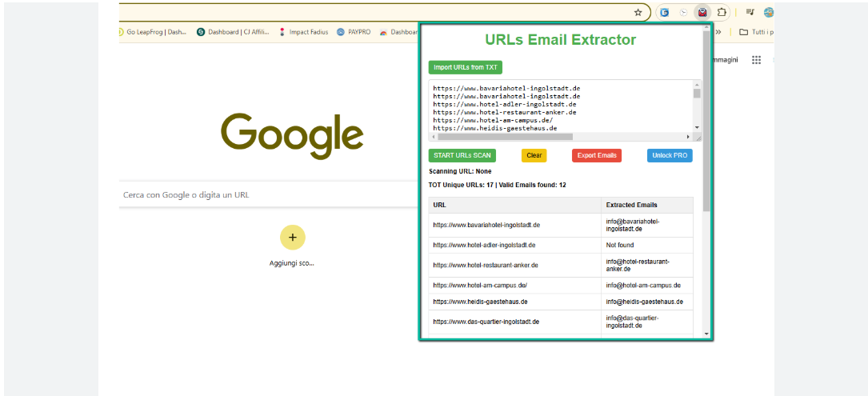Click the Unlock PRO button
Image resolution: width=868 pixels, height=396 pixels.
click(x=670, y=156)
